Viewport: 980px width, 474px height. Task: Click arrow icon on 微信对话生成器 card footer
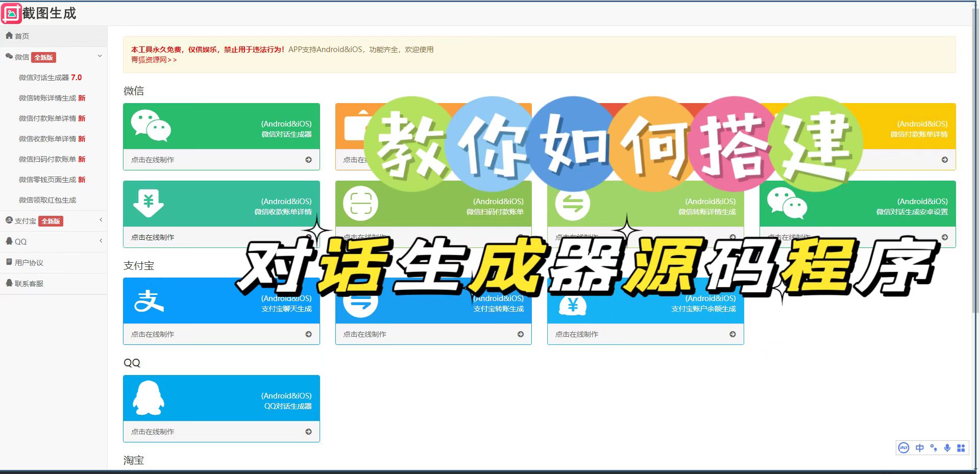click(308, 160)
